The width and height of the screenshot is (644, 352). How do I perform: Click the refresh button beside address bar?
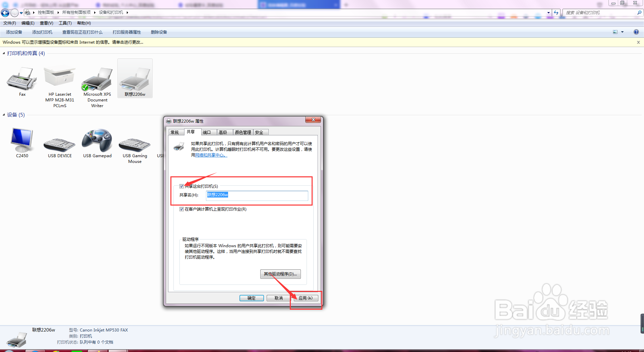tap(556, 12)
